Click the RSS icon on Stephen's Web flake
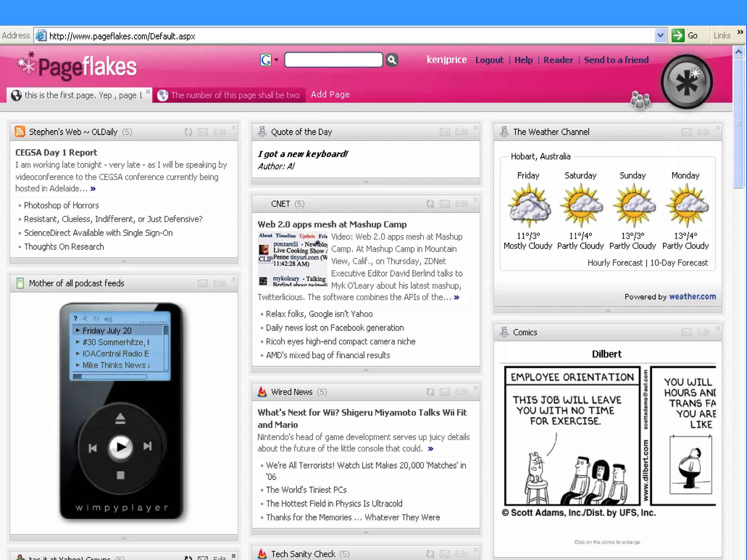This screenshot has height=560, width=747. (x=20, y=132)
